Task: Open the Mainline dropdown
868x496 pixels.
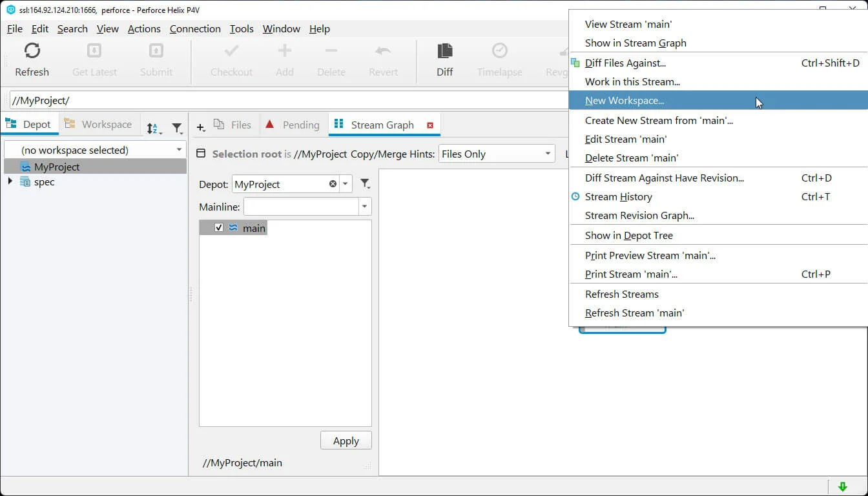Action: 365,207
